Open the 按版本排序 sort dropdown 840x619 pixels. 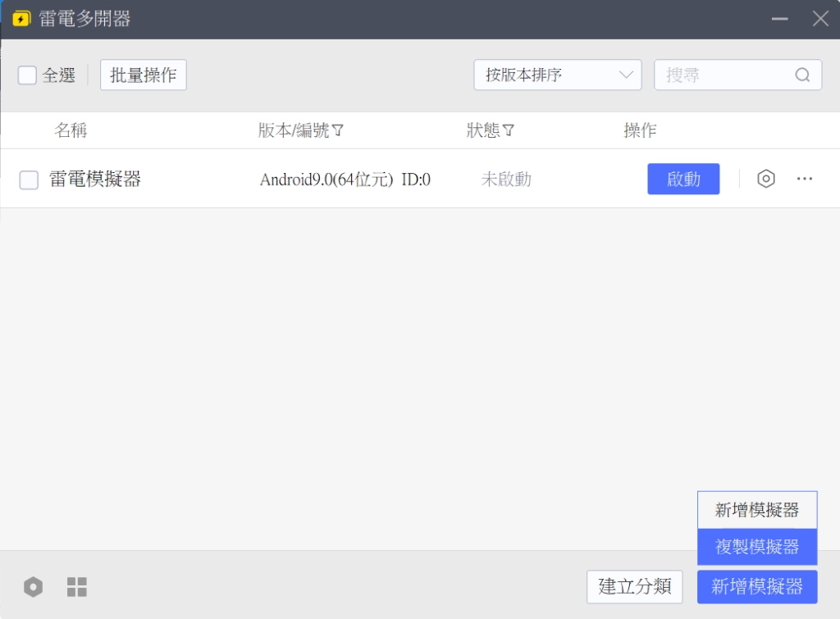coord(558,75)
